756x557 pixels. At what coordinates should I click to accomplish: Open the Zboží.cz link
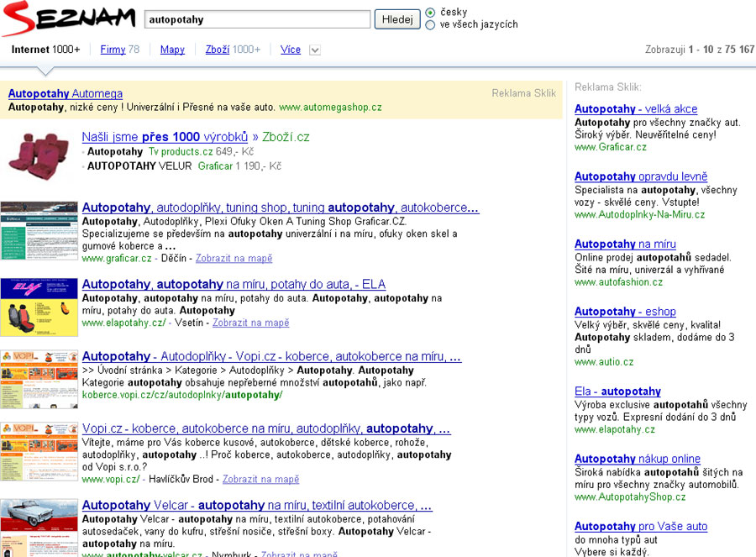tap(286, 137)
